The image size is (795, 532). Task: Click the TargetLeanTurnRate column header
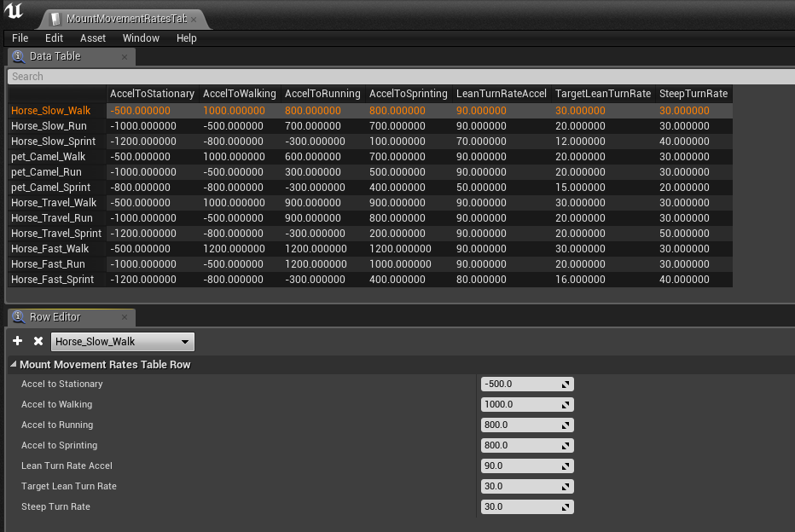[x=602, y=94]
